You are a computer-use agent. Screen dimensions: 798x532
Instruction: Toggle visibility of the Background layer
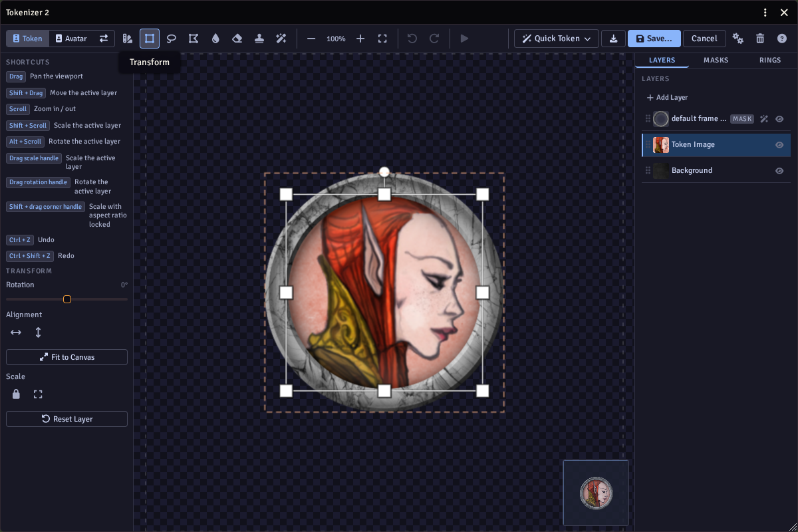[779, 171]
